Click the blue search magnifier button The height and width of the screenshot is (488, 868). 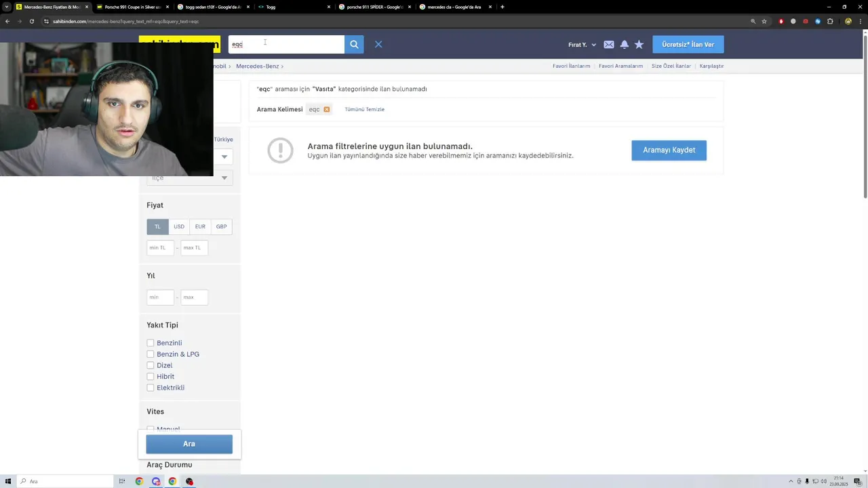[354, 45]
